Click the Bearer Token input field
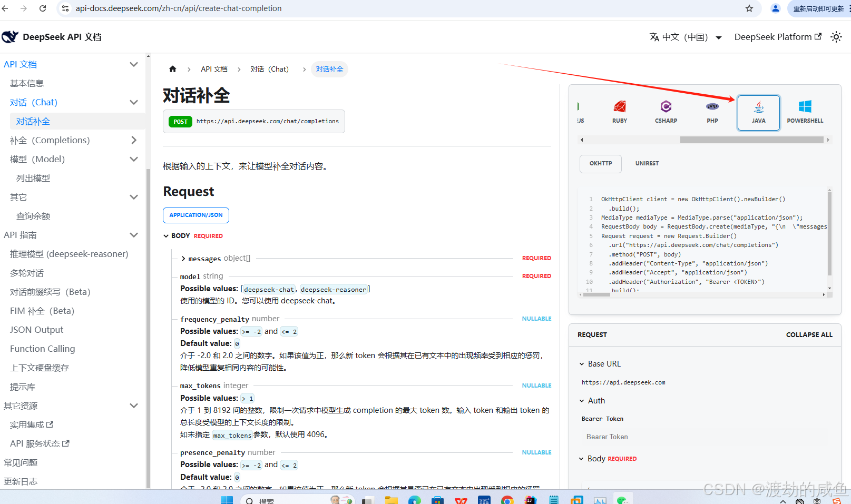This screenshot has width=851, height=504. pyautogui.click(x=705, y=437)
